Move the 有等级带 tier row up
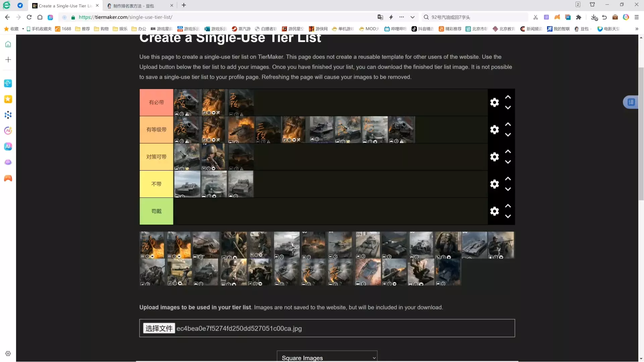Screen dimensions: 644x362 (508, 124)
